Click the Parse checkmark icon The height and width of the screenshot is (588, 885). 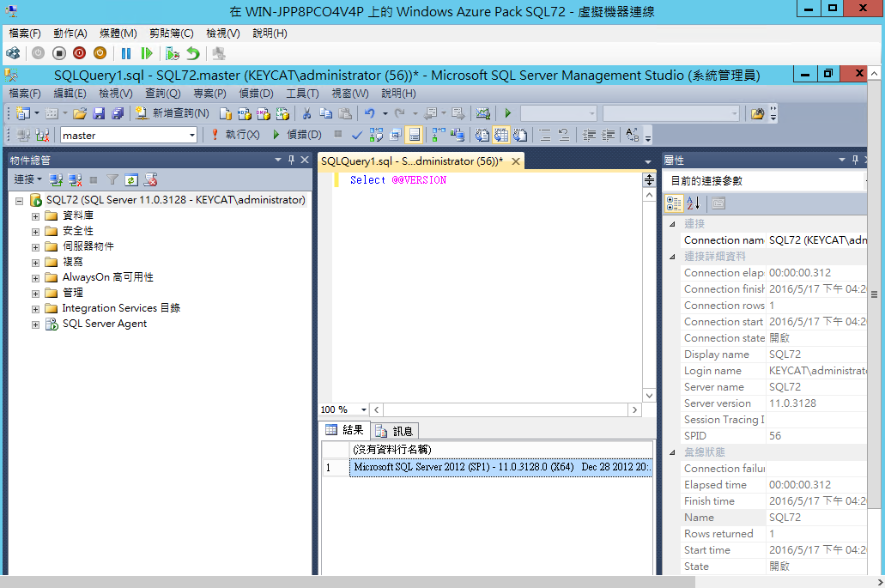[x=356, y=135]
